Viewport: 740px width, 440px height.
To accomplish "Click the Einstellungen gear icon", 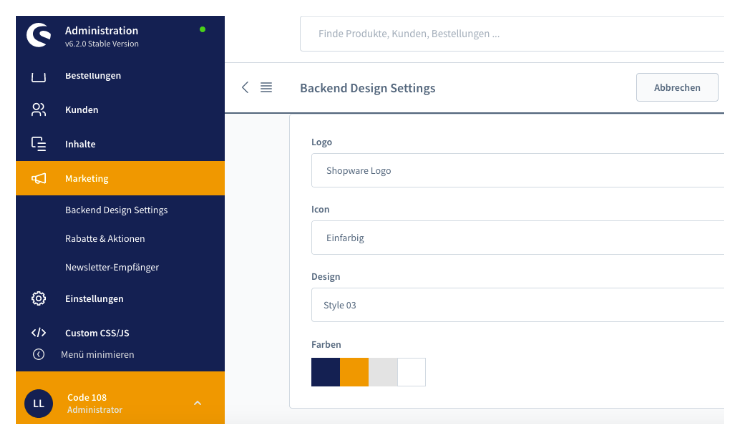I will tap(39, 298).
